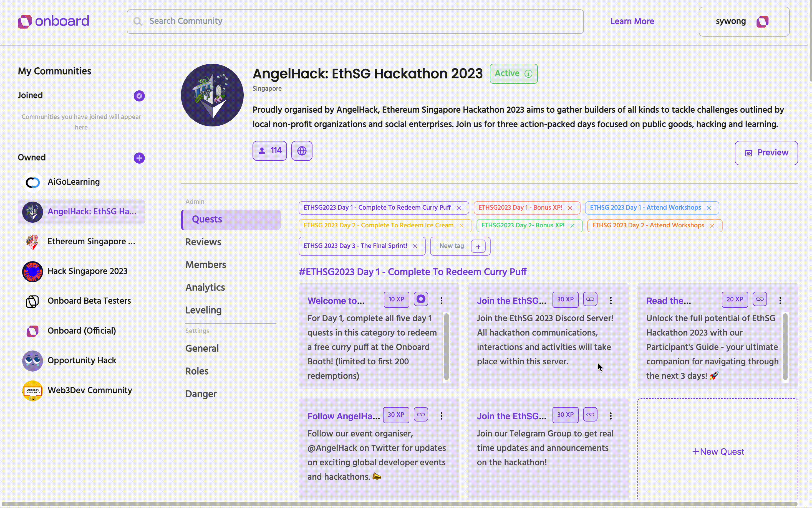This screenshot has width=812, height=508.
Task: Click the globe website icon under community description
Action: (x=302, y=151)
